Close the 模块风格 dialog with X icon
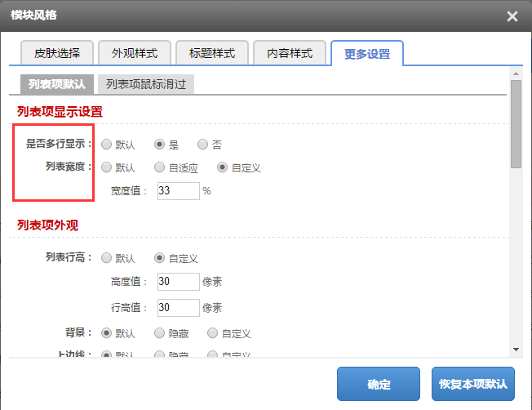Screen dimensions: 532x410 click(x=512, y=16)
